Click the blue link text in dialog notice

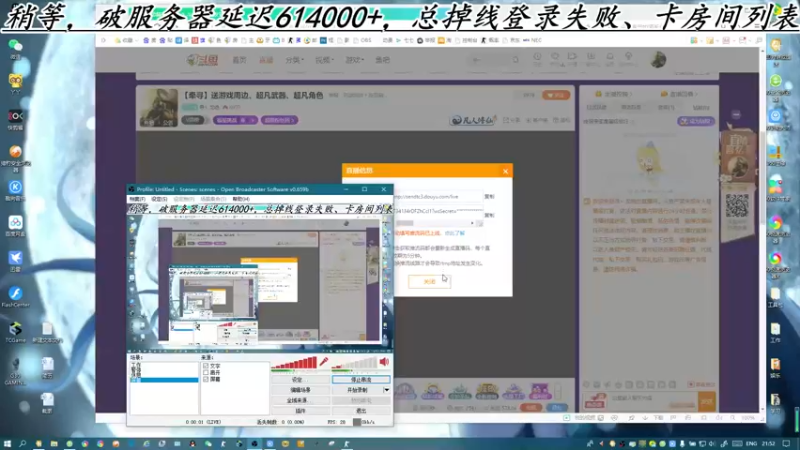(x=455, y=233)
